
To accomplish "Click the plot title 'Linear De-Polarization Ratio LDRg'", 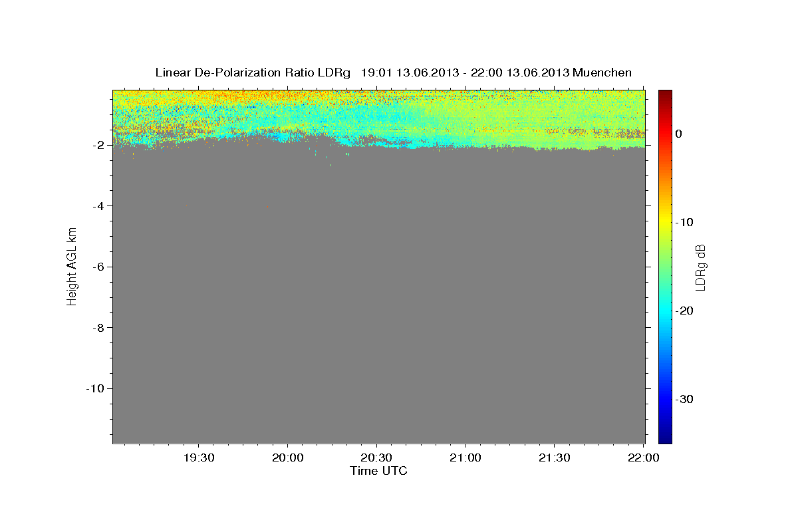I will pyautogui.click(x=252, y=72).
